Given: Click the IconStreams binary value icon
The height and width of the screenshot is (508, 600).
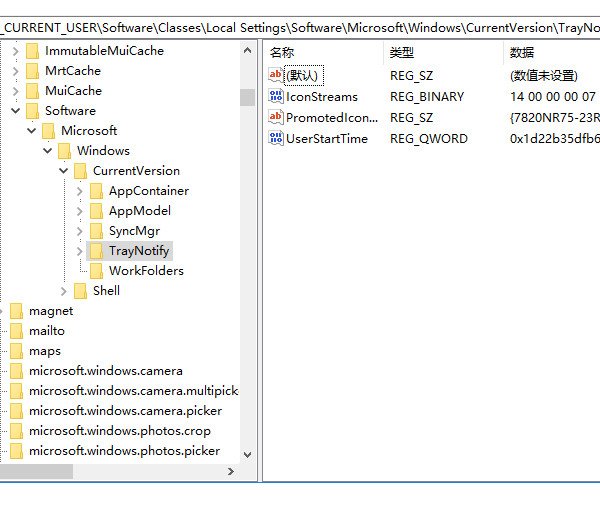Looking at the screenshot, I should [277, 96].
